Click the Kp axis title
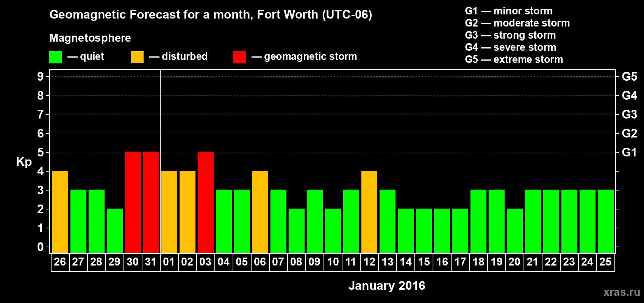644x303 pixels. coord(24,162)
